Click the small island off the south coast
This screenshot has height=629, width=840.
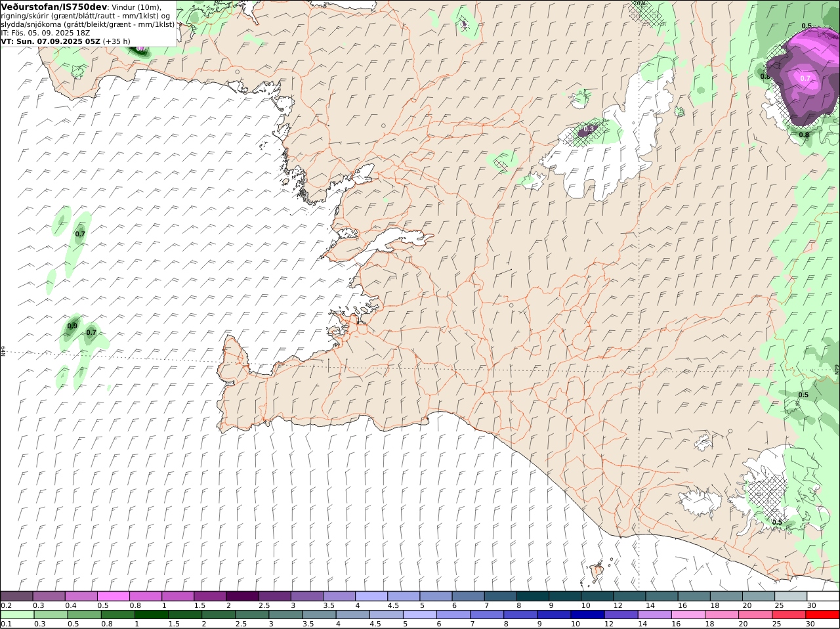pos(597,571)
